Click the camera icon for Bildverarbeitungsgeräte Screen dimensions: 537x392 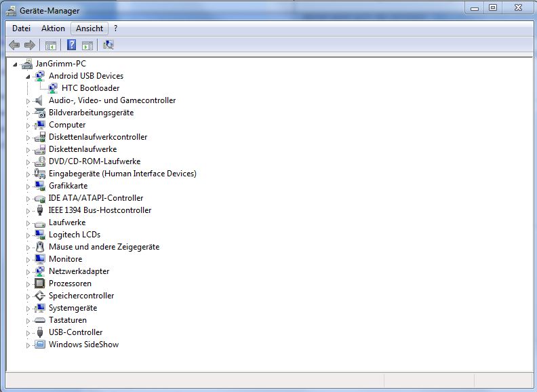pyautogui.click(x=40, y=113)
